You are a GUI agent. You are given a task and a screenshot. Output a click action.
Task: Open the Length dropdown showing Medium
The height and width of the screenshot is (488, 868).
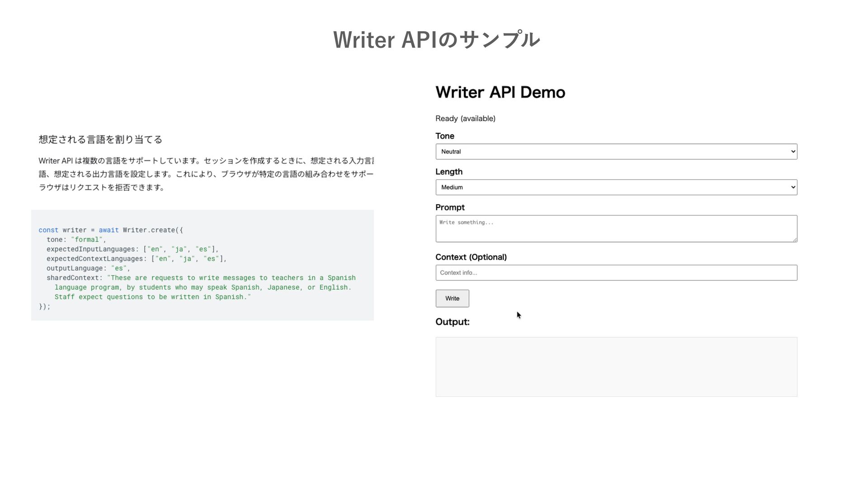(616, 187)
